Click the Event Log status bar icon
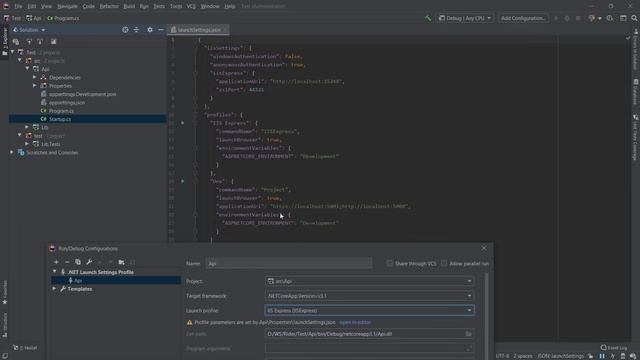 tap(613, 348)
